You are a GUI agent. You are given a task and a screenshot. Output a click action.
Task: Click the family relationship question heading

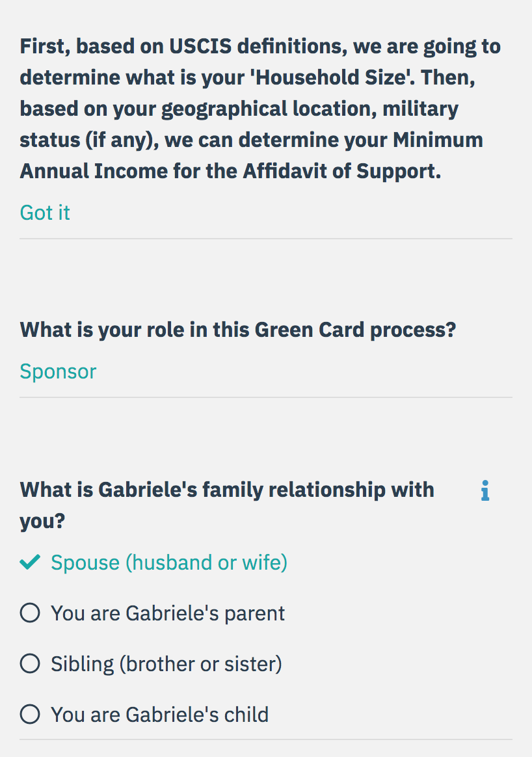coord(227,505)
